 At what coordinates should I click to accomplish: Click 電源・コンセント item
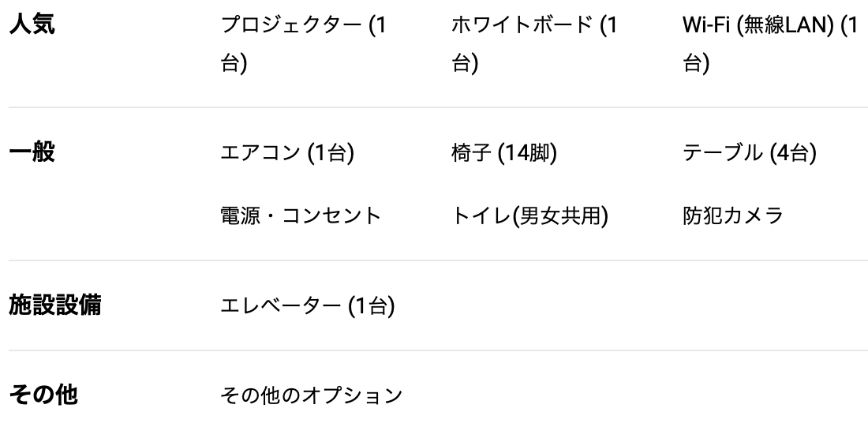pos(301,215)
